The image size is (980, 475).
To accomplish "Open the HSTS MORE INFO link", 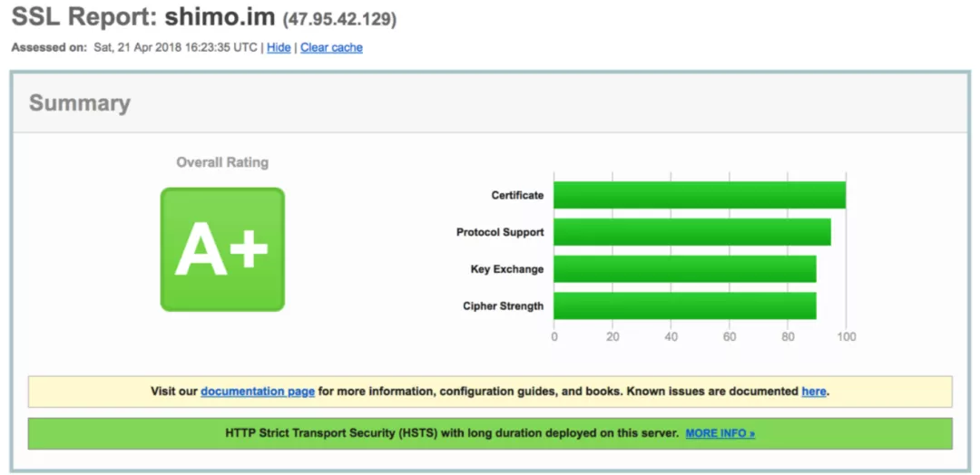I will pos(720,433).
